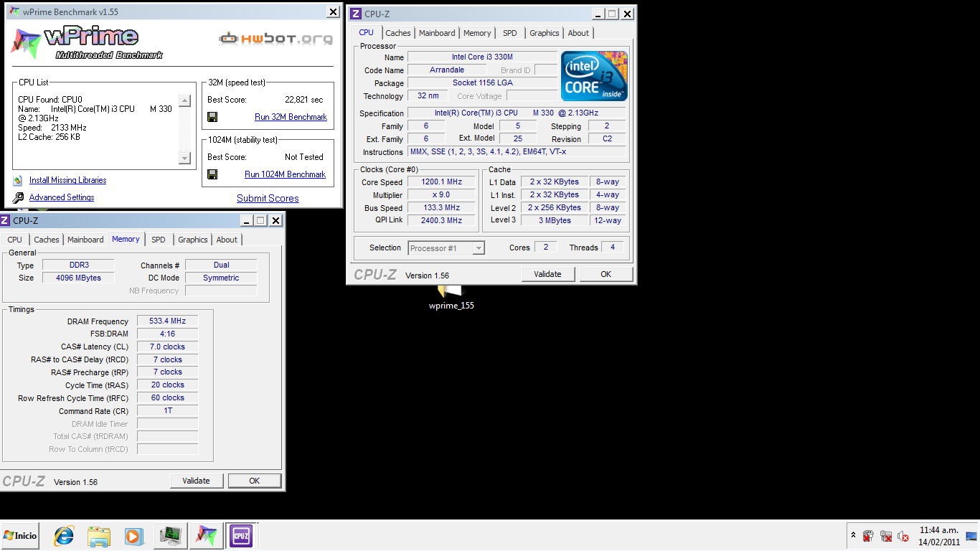Click the CPU-Z processor window title bar icon
This screenshot has height=551, width=980.
(355, 14)
